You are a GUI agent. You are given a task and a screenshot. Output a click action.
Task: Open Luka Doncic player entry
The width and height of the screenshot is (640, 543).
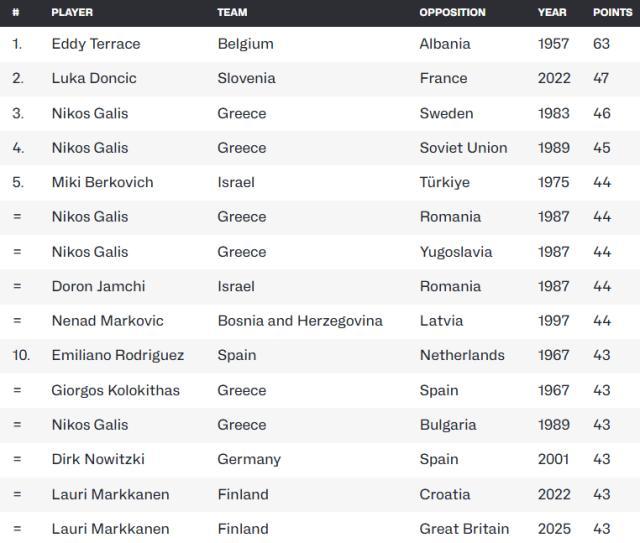click(94, 78)
